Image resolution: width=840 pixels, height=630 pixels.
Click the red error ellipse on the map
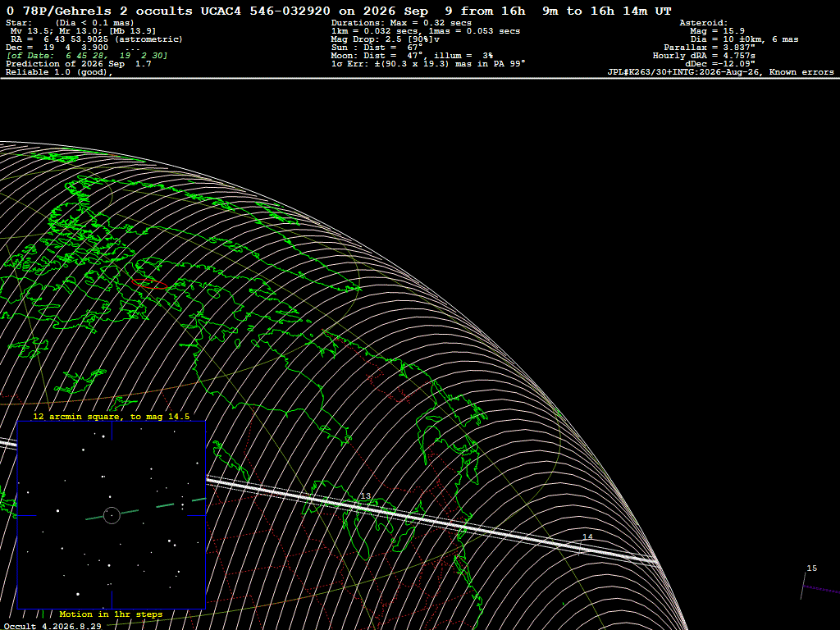pyautogui.click(x=150, y=284)
